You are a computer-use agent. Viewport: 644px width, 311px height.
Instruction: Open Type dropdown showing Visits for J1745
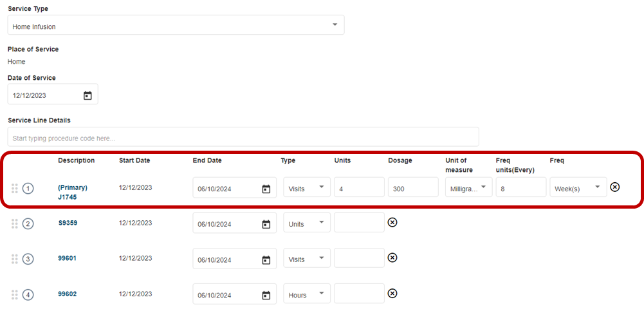coord(307,188)
